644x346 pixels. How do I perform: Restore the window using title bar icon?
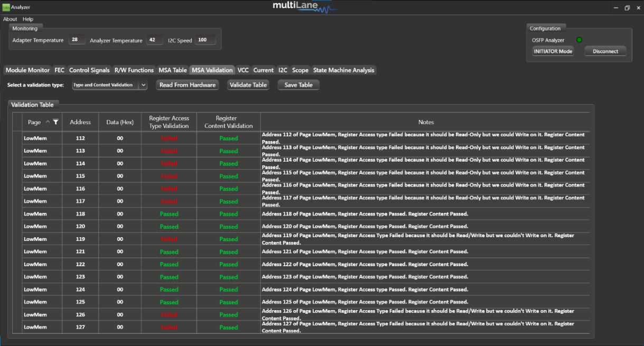(627, 8)
